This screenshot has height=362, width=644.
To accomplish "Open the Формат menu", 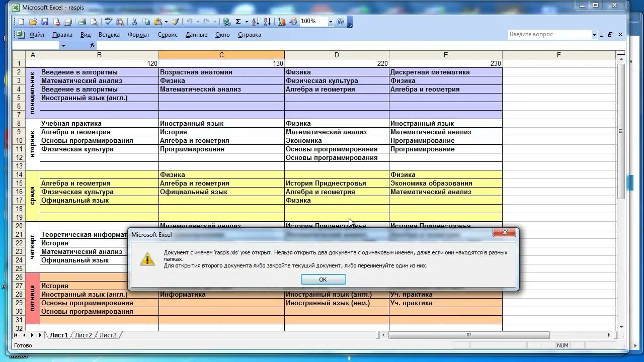I will [x=138, y=35].
